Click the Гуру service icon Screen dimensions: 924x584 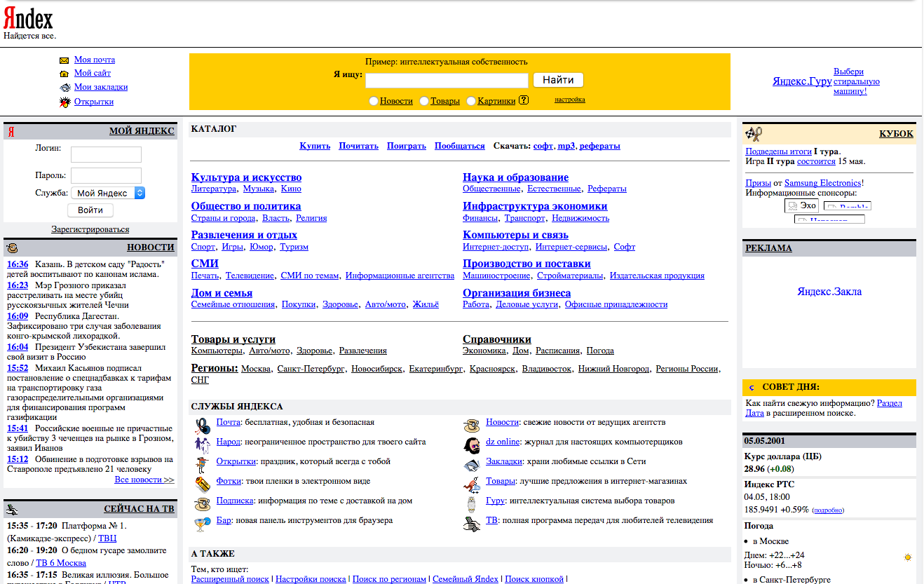tap(473, 504)
